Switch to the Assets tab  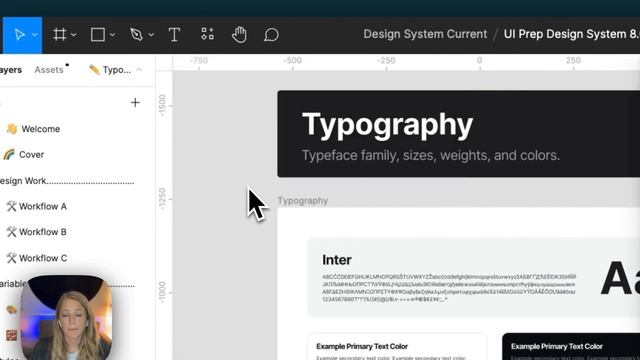pyautogui.click(x=49, y=70)
